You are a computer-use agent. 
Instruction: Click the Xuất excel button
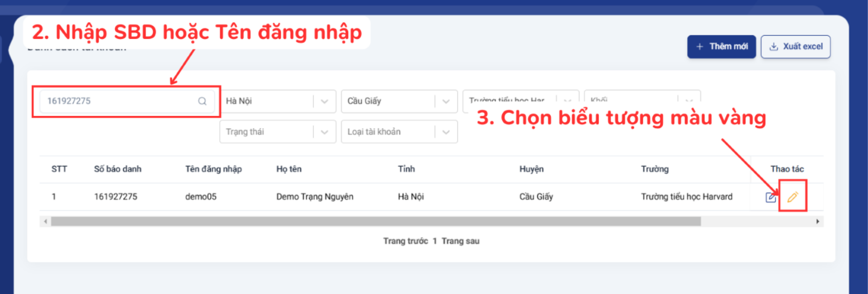796,47
